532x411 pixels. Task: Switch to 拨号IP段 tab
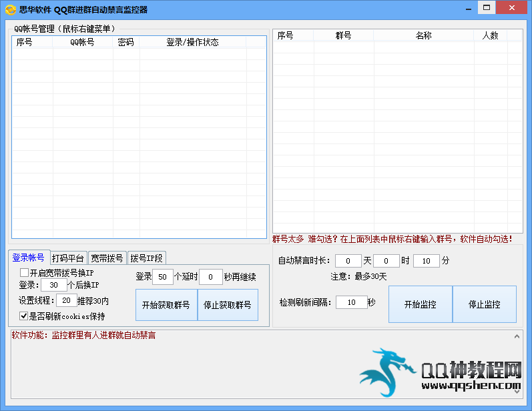click(147, 258)
